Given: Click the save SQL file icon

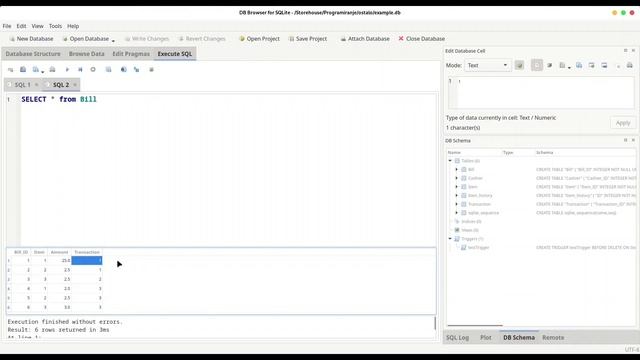Looking at the screenshot, I should click(36, 70).
